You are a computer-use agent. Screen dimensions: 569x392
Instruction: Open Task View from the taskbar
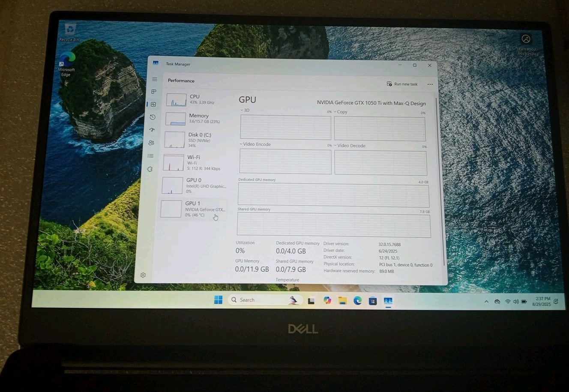[311, 301]
